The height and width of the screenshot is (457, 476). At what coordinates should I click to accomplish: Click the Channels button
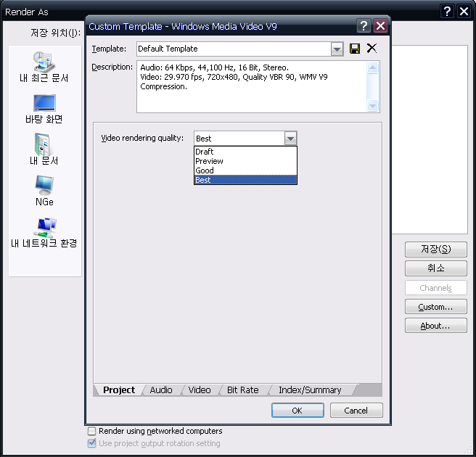pos(435,288)
